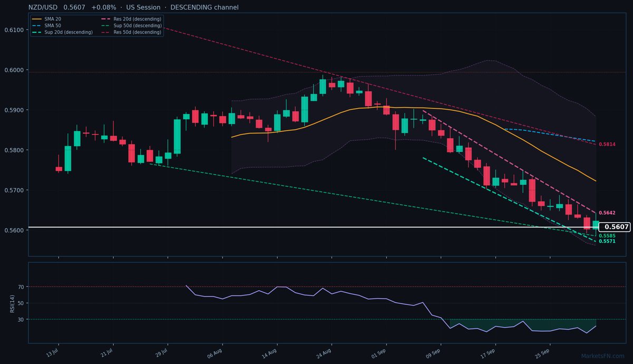The image size is (633, 364).
Task: Click Sup 50d (descending) legend entry
Action: click(x=131, y=26)
